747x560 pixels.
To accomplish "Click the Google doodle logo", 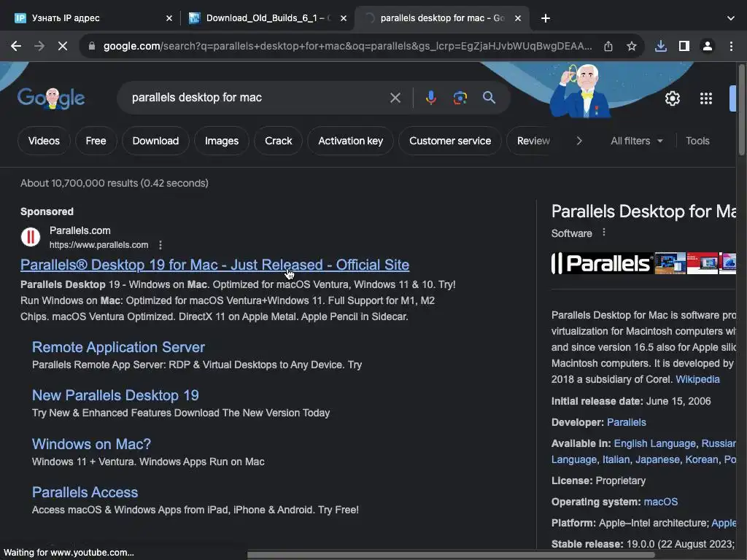I will pos(51,98).
